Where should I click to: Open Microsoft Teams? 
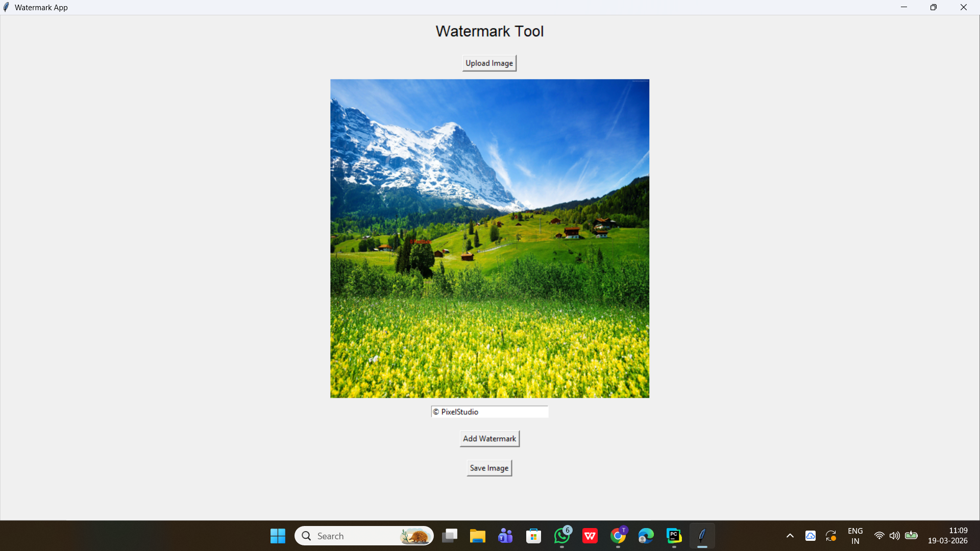coord(505,536)
